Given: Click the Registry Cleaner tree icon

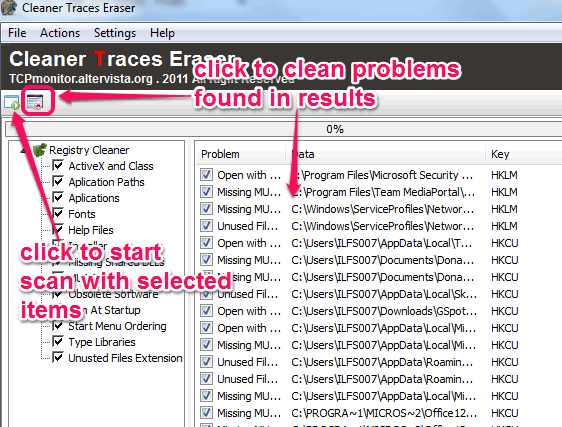Looking at the screenshot, I should coord(40,150).
